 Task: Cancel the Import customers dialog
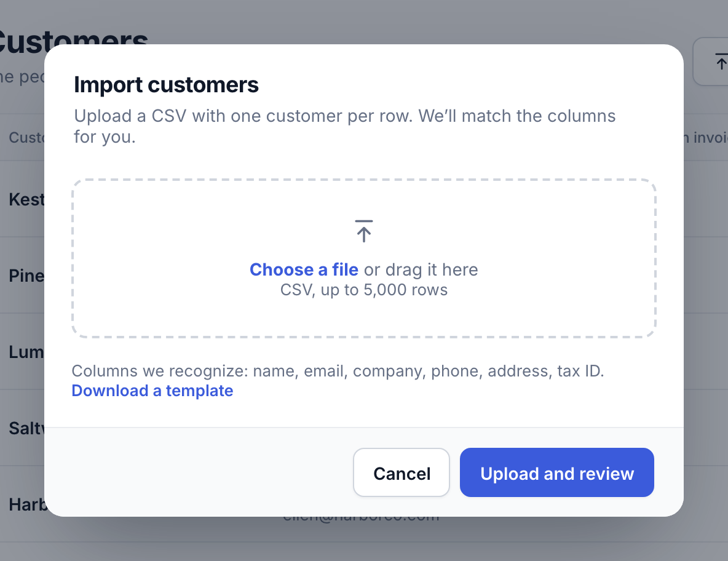(402, 473)
